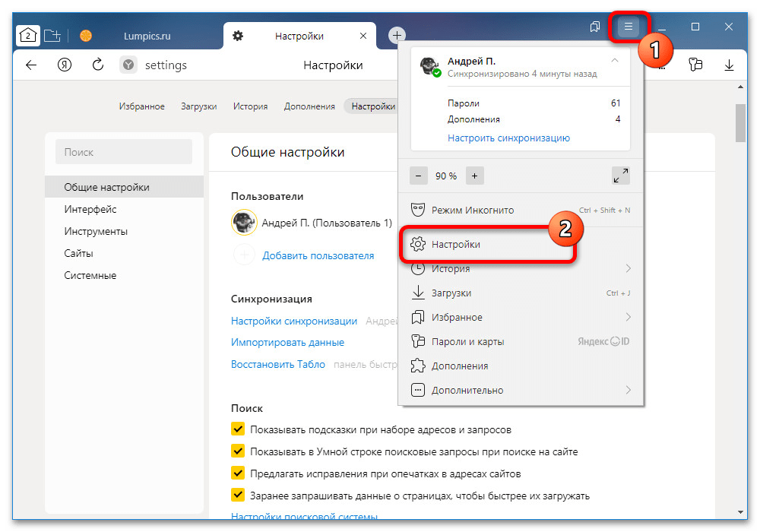The width and height of the screenshot is (760, 532).
Task: Toggle 'Показывать в Умной строке' checkbox
Action: coord(237,451)
